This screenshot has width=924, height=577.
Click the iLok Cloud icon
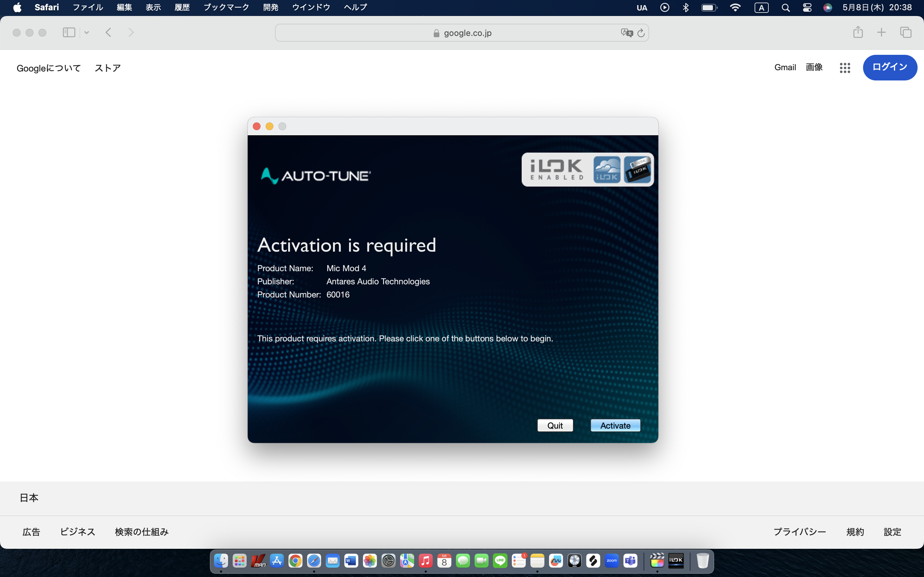(607, 170)
